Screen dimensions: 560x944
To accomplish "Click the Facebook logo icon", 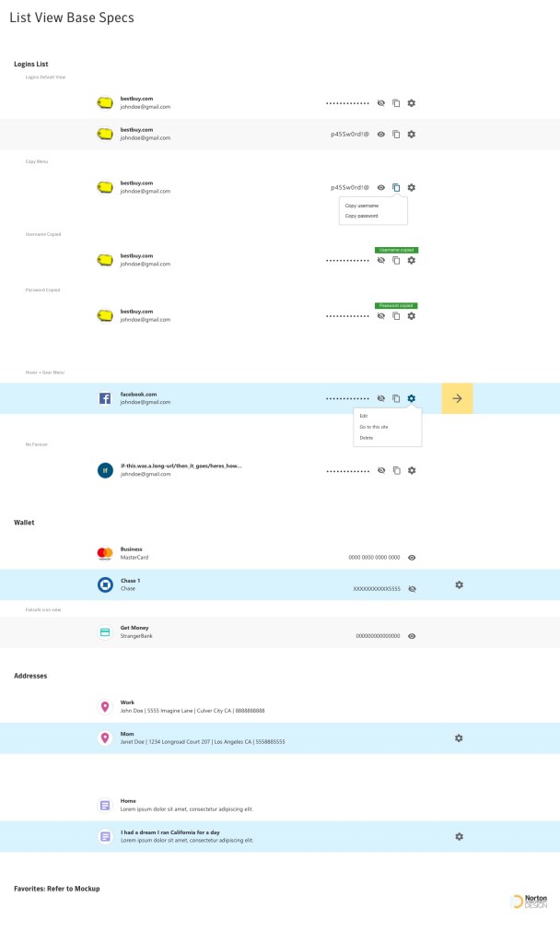I will pyautogui.click(x=105, y=398).
